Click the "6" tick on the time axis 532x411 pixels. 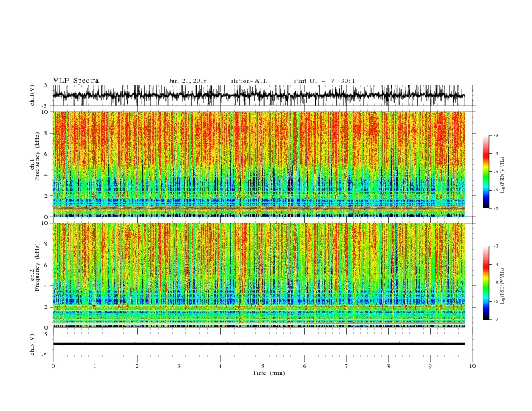[304, 366]
